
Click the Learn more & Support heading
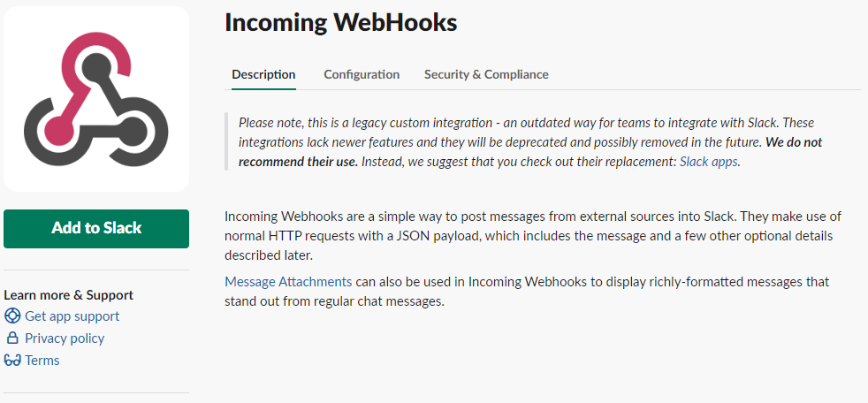(x=69, y=295)
